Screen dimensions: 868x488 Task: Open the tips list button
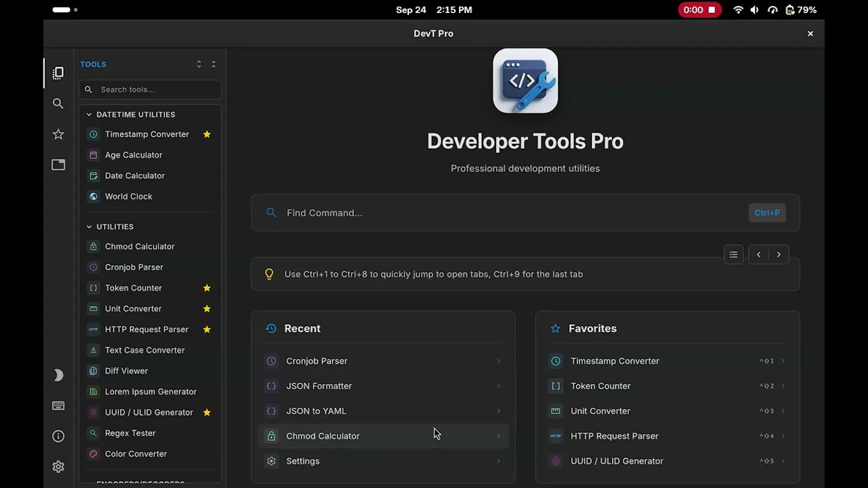(733, 254)
